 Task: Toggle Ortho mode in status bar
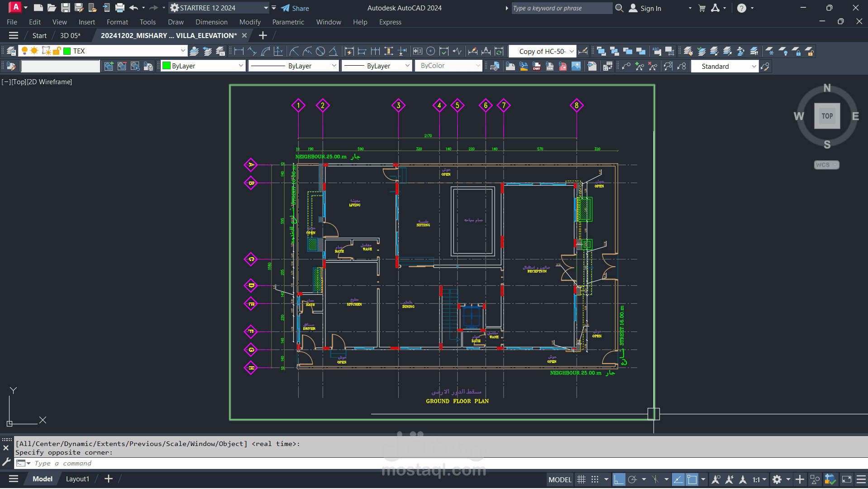[619, 479]
